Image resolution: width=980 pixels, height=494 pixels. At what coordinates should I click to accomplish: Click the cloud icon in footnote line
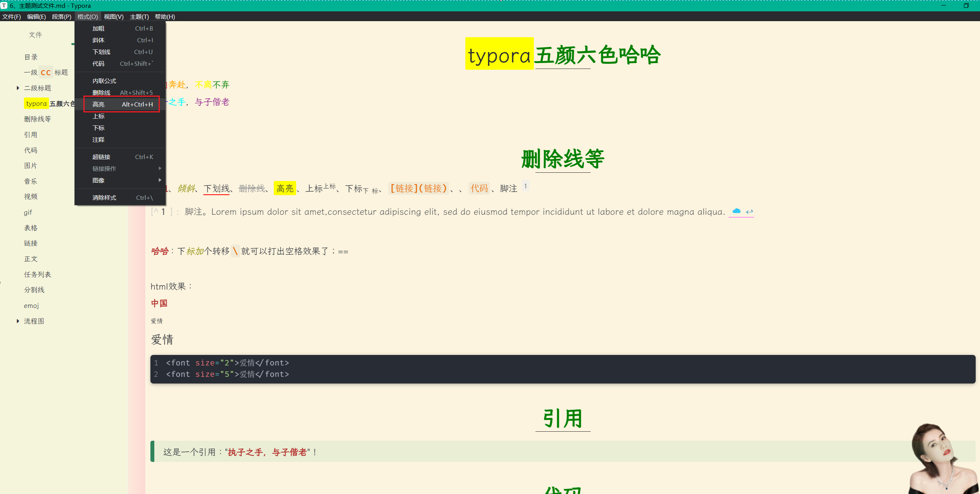[736, 211]
